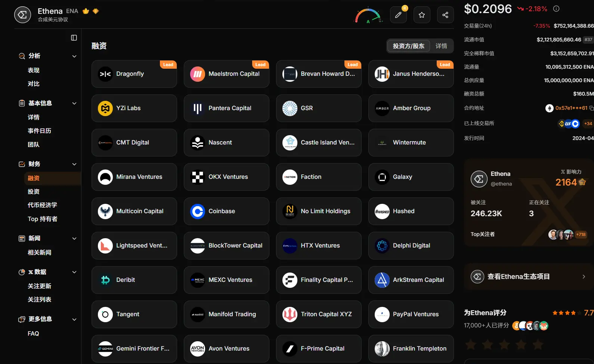
Task: Rate Ethena with the fifth star
Action: [x=538, y=345]
